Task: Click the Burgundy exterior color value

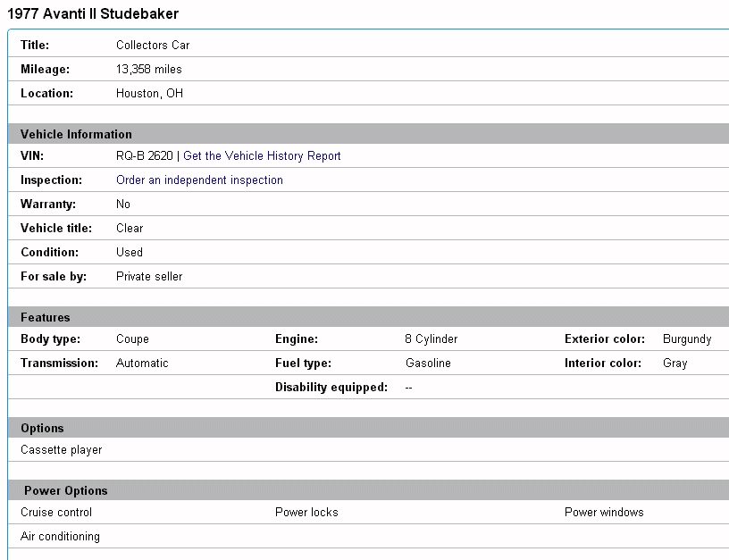Action: point(687,339)
